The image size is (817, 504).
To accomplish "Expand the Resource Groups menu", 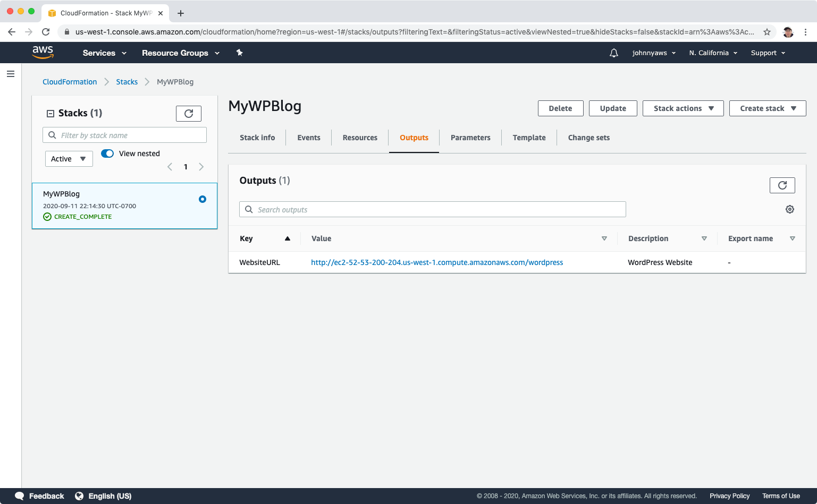I will pos(181,53).
